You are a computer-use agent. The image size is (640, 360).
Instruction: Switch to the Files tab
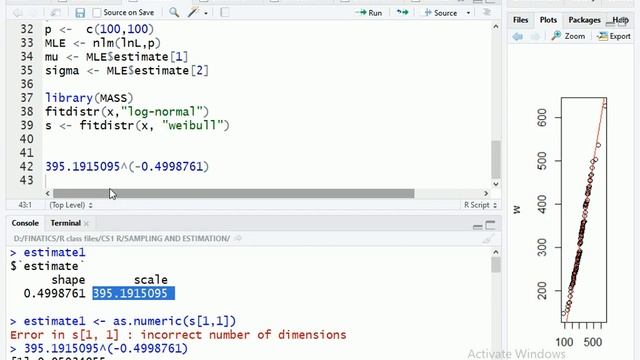pos(520,20)
